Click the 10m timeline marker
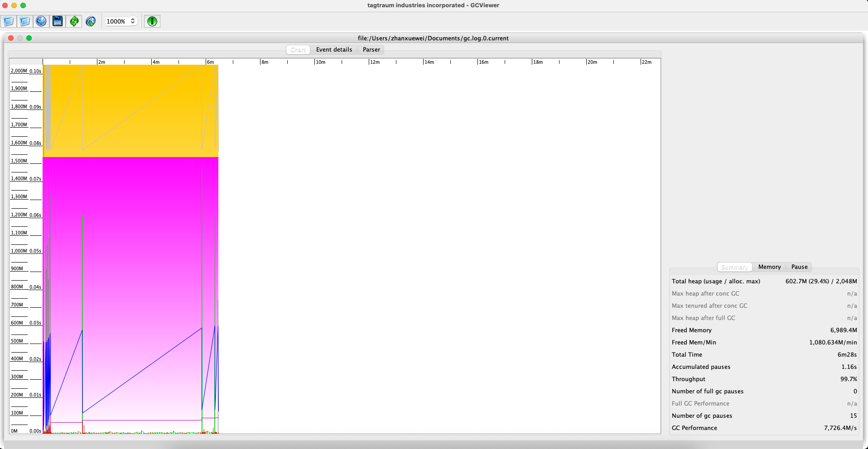 tap(320, 62)
